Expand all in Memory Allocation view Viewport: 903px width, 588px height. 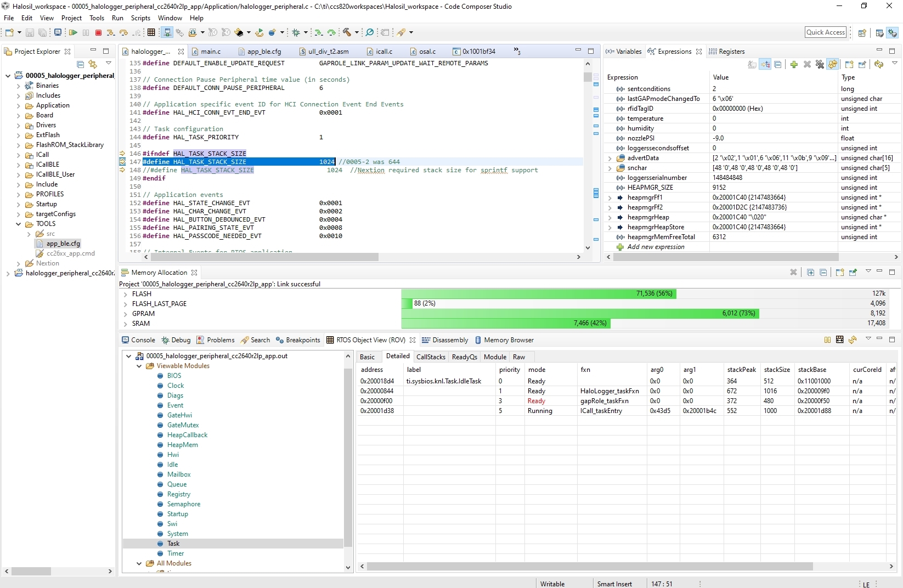click(810, 273)
